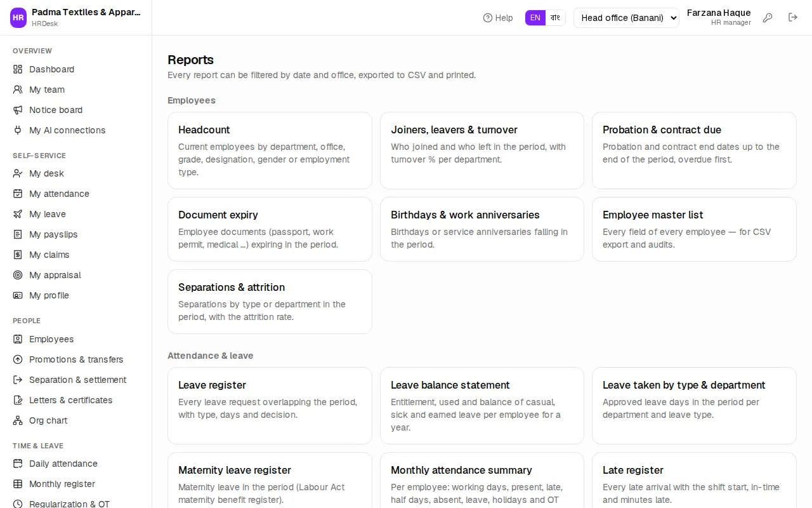Click the Promotions & transfers arrow icon

click(18, 359)
